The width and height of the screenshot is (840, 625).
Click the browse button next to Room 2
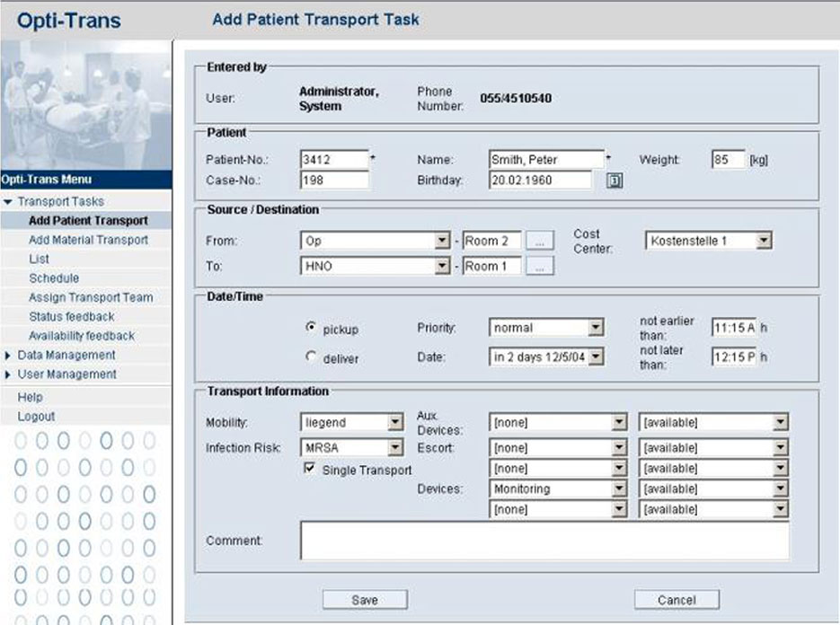pos(539,241)
